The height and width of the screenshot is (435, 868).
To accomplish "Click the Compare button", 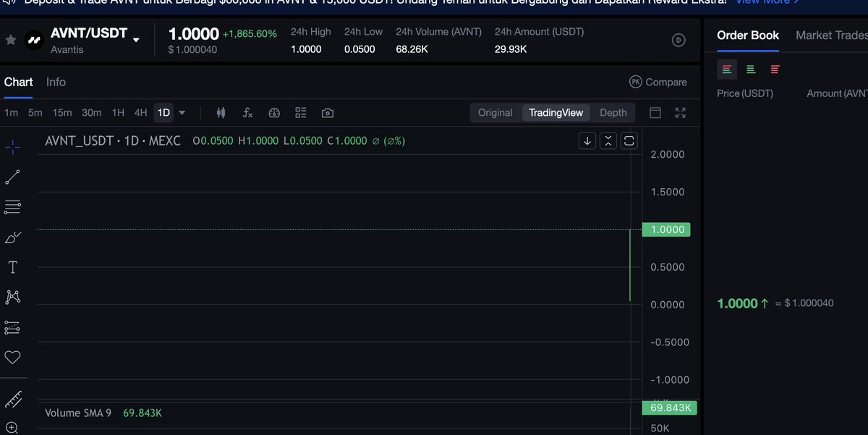I will tap(658, 82).
